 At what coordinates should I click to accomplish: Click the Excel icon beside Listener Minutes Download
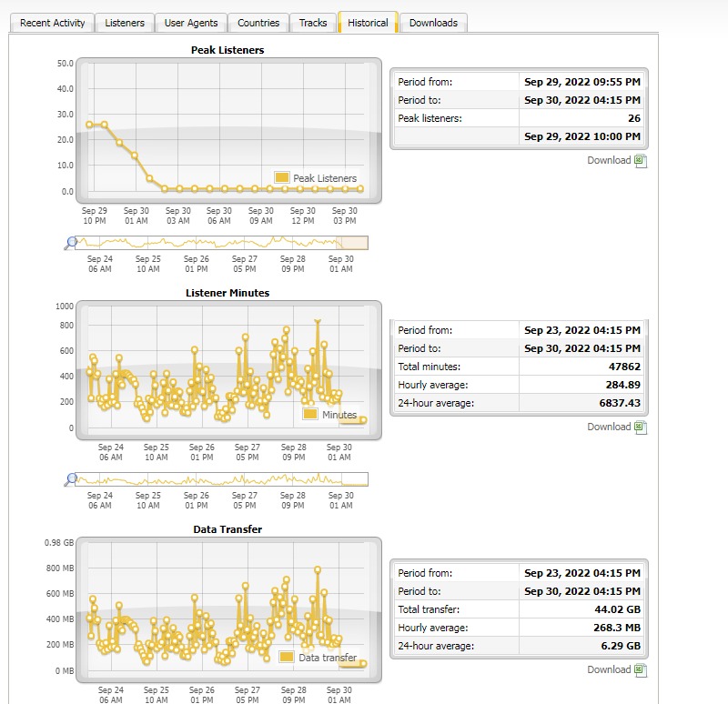tap(641, 427)
